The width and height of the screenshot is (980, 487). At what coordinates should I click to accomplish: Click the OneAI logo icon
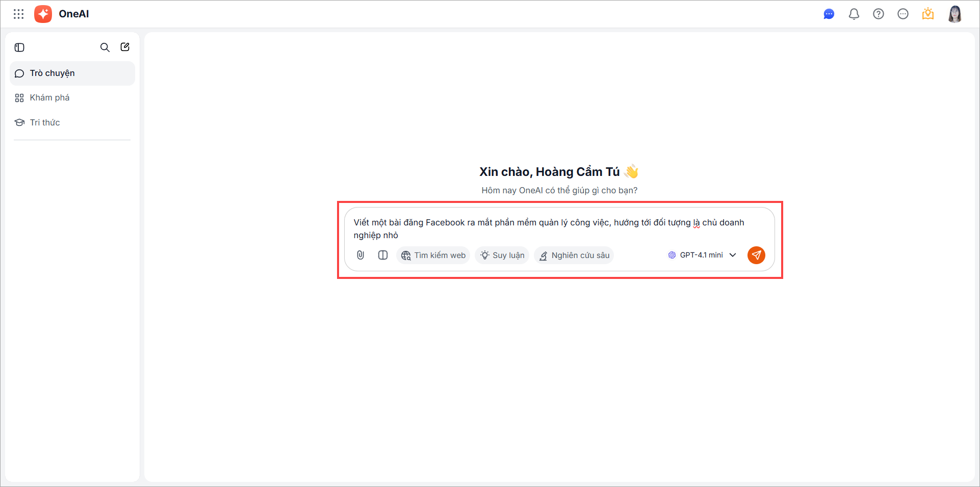(x=43, y=14)
